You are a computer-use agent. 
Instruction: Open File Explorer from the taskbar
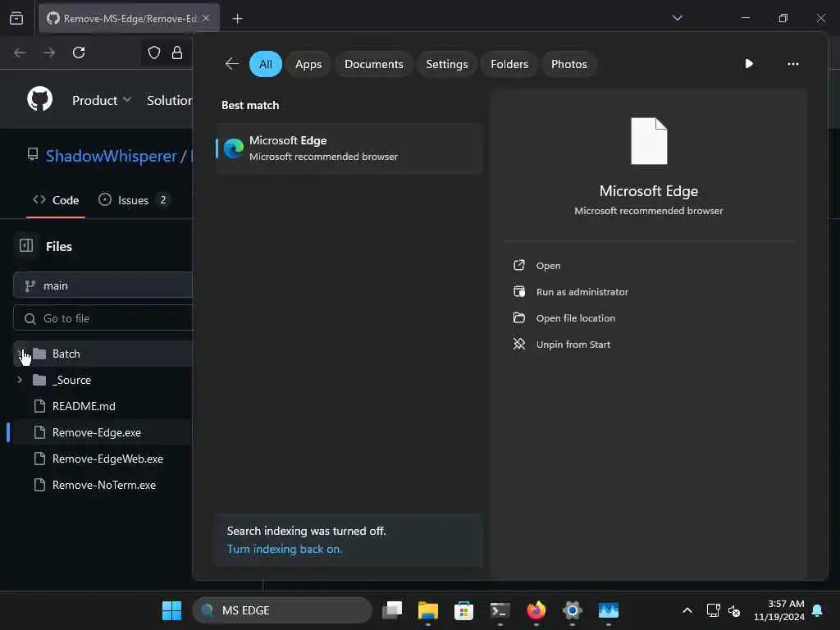point(428,610)
